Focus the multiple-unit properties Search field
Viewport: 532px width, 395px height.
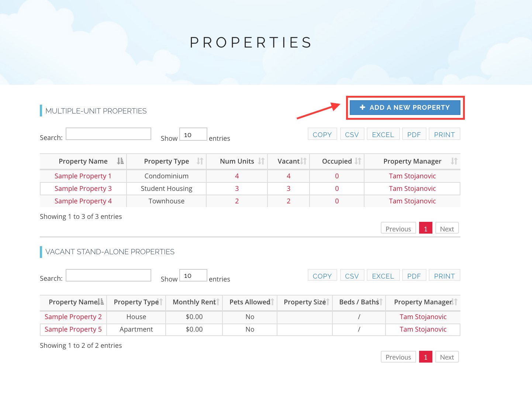pyautogui.click(x=108, y=134)
